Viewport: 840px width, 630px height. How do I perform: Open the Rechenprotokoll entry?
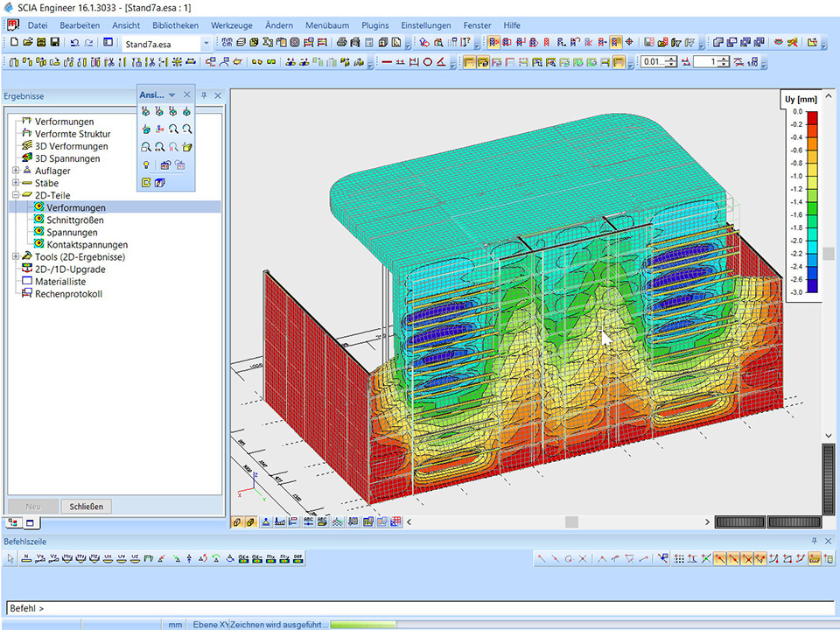[68, 294]
